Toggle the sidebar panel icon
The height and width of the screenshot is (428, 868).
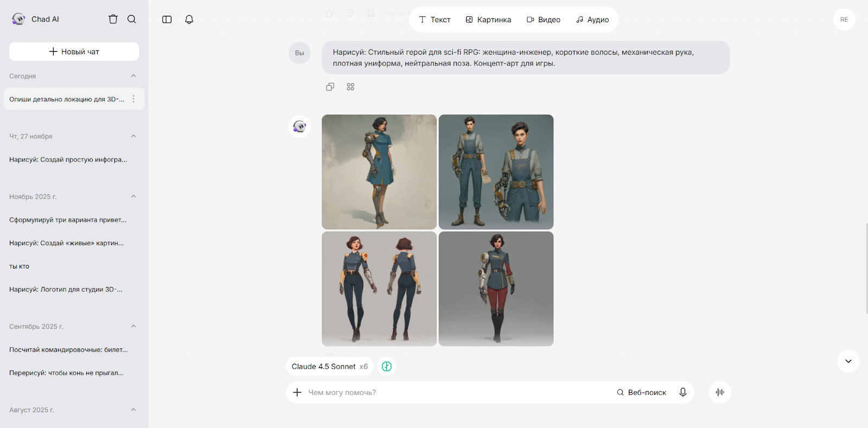(167, 20)
